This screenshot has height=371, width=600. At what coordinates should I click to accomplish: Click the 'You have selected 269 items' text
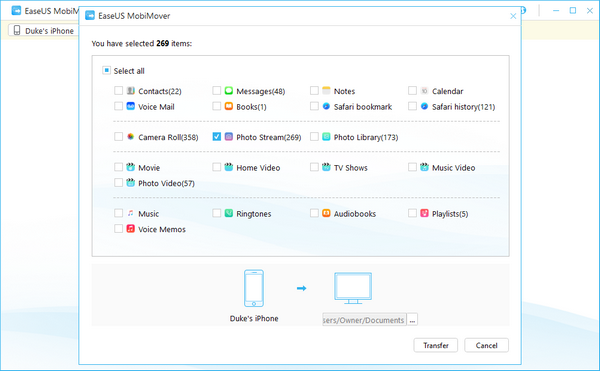(x=142, y=44)
